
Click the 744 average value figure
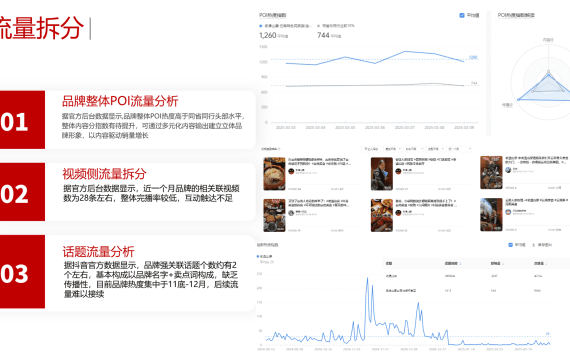coord(323,35)
